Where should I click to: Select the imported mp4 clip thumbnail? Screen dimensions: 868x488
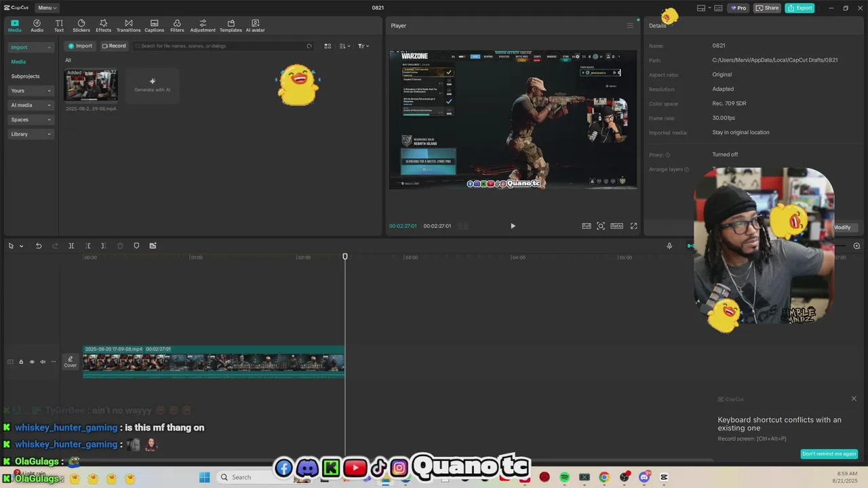click(91, 85)
